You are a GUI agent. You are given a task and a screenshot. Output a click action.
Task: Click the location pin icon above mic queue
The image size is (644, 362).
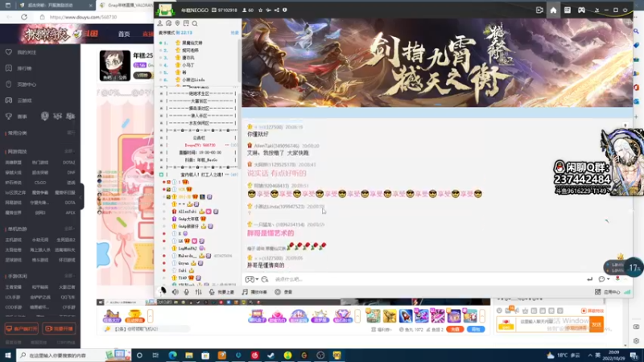pyautogui.click(x=177, y=23)
